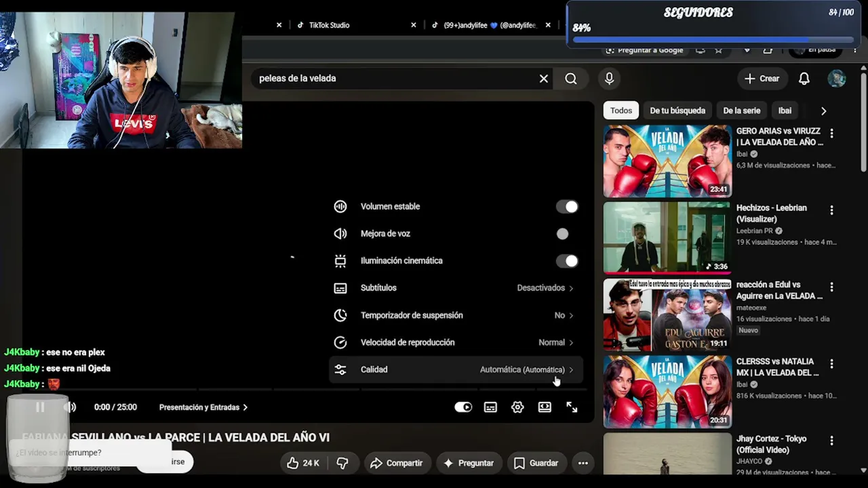Start voice search with the microphone
The width and height of the screenshot is (868, 488).
609,79
